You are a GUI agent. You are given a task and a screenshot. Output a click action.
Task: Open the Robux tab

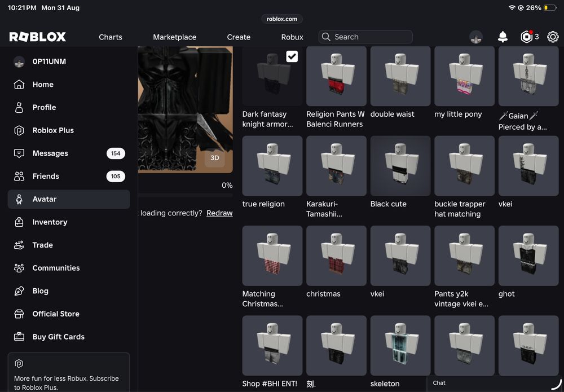(292, 37)
